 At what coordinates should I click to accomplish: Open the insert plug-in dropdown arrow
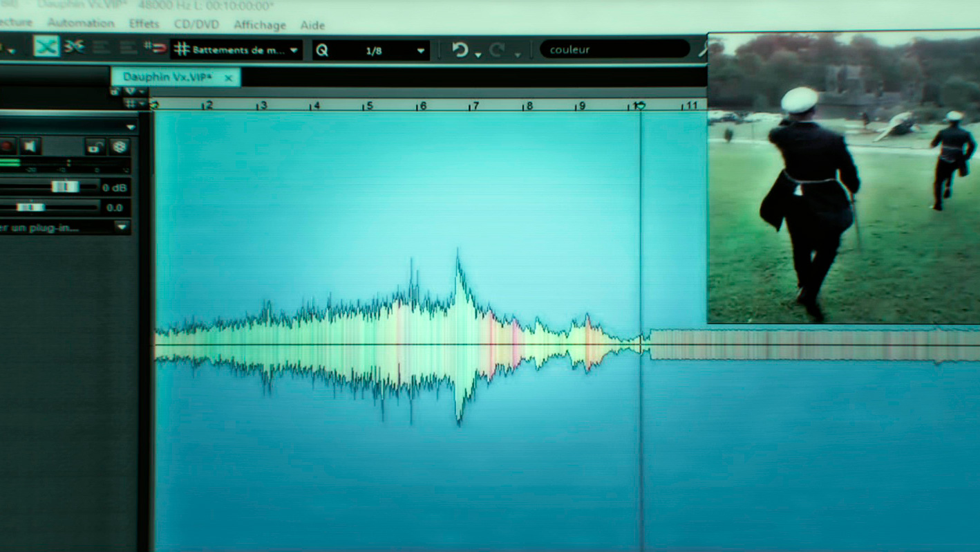click(122, 227)
